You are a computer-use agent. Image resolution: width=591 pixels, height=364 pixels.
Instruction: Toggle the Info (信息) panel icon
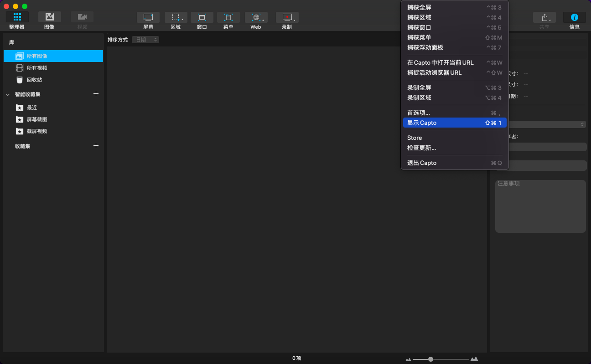[574, 17]
